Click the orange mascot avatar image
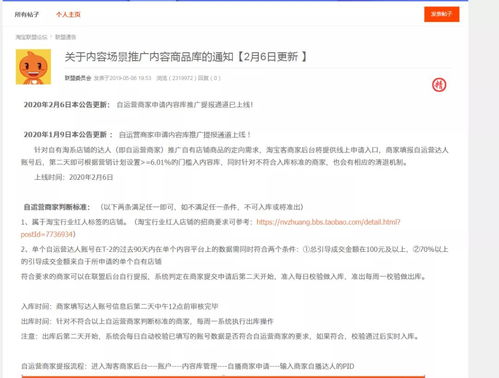This screenshot has height=378, width=499. [33, 67]
